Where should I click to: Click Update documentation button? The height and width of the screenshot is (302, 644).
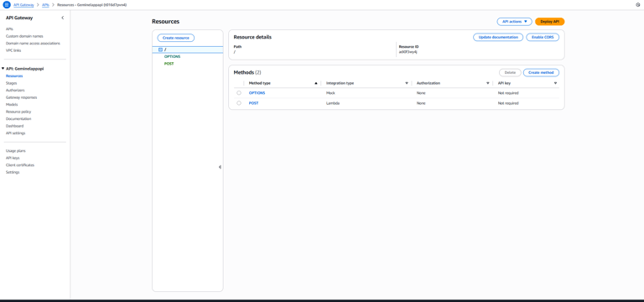coord(498,37)
